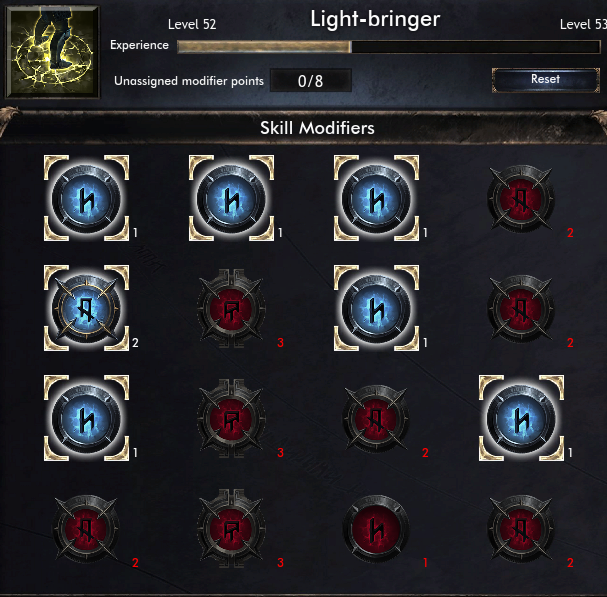Screen dimensions: 607x597
Task: Click the bottom-row plain red cost-1 modifier
Action: (x=376, y=528)
